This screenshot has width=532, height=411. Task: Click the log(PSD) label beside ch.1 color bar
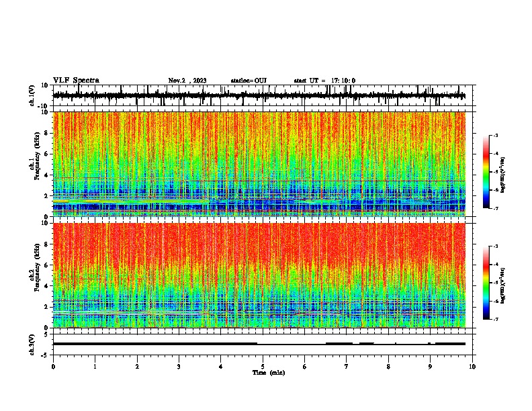[x=503, y=175]
